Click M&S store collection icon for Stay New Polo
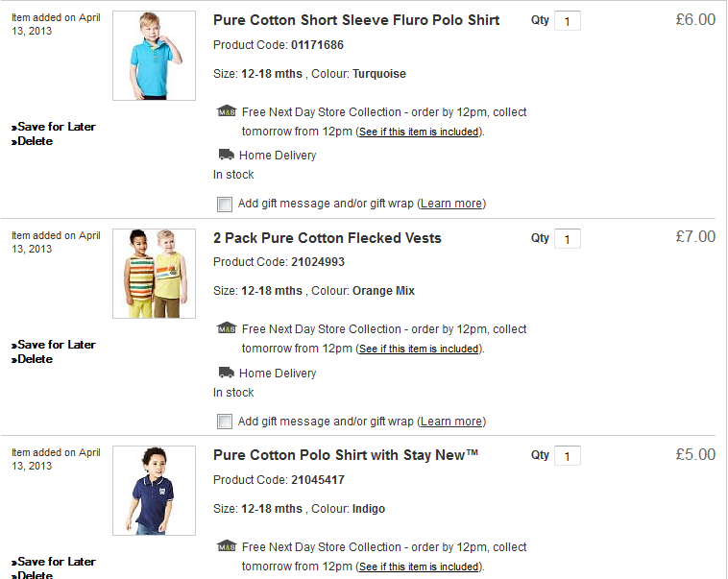Viewport: 728px width, 579px height. [227, 546]
